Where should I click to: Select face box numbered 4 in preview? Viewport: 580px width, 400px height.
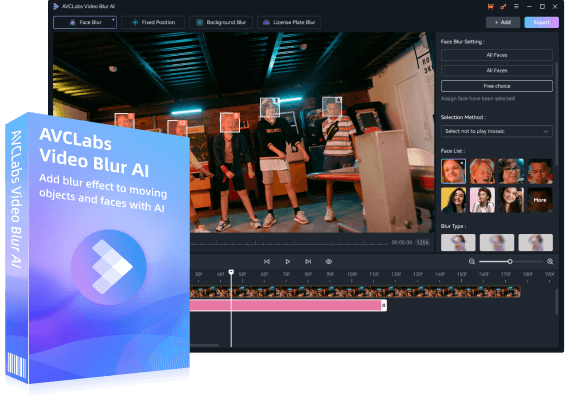(332, 107)
